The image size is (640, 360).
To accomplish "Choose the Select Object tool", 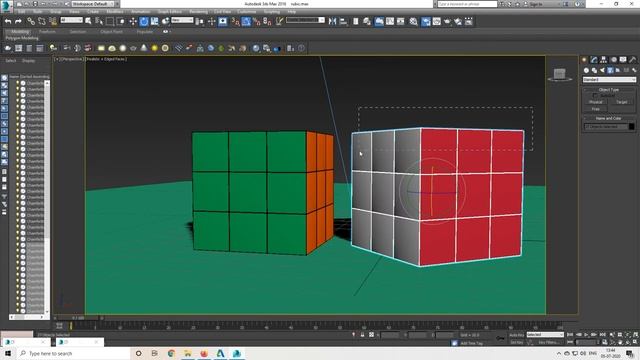I will [x=88, y=21].
